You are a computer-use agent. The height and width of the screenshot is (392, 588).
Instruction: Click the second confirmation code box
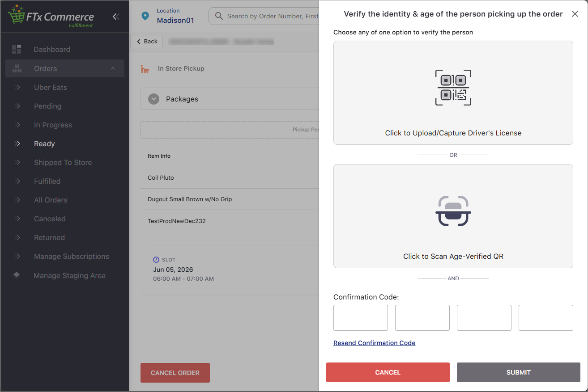[422, 318]
